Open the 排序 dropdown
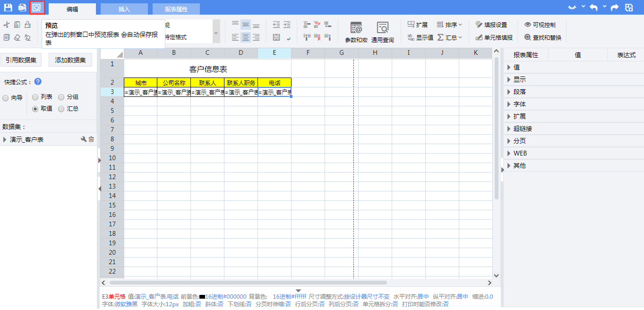This screenshot has height=310, width=644. [x=449, y=25]
